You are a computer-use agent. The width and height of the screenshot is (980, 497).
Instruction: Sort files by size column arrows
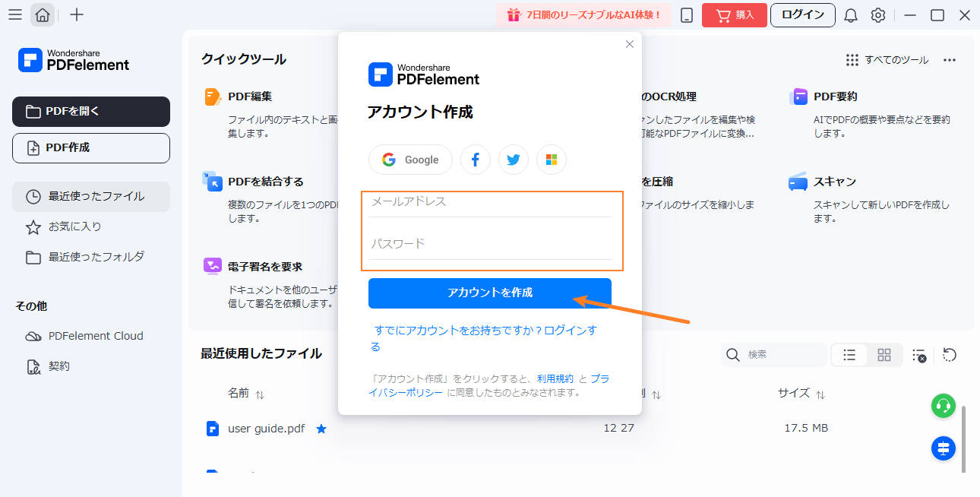pyautogui.click(x=820, y=394)
